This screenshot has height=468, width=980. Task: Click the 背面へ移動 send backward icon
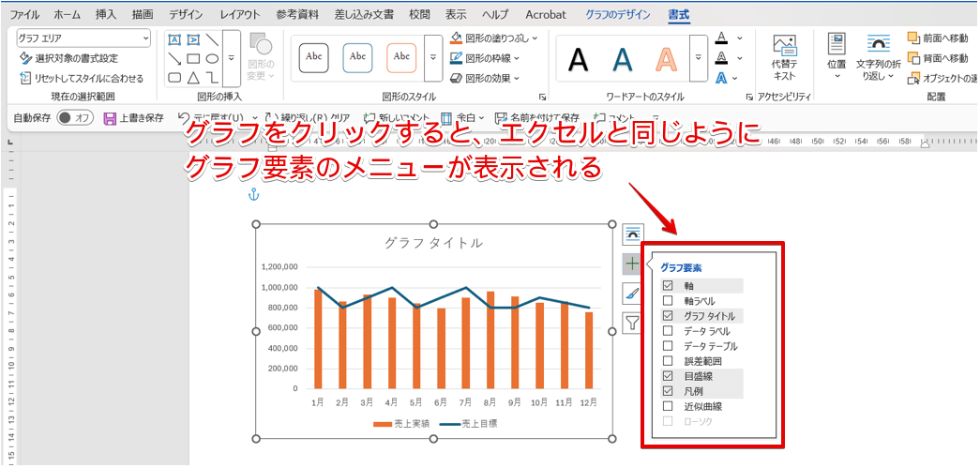(x=913, y=58)
